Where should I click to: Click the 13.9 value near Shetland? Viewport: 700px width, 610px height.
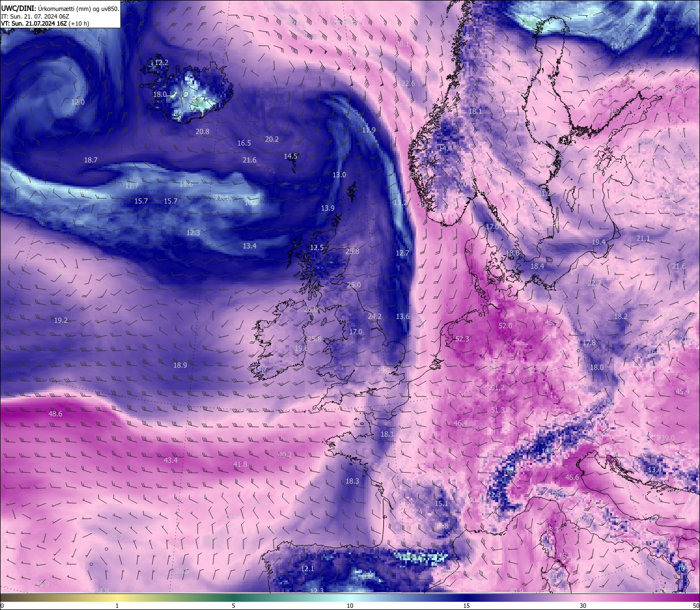tap(328, 208)
